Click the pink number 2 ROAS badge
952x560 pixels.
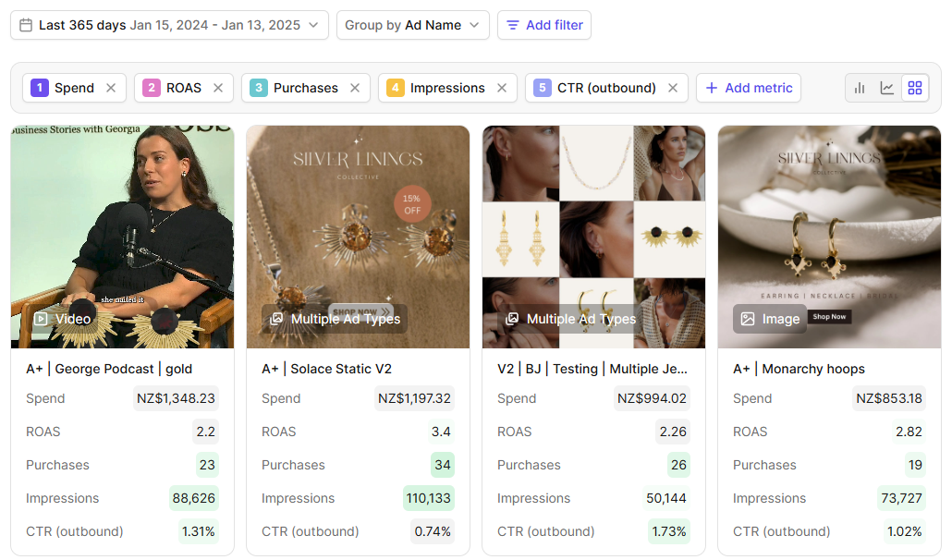click(152, 88)
